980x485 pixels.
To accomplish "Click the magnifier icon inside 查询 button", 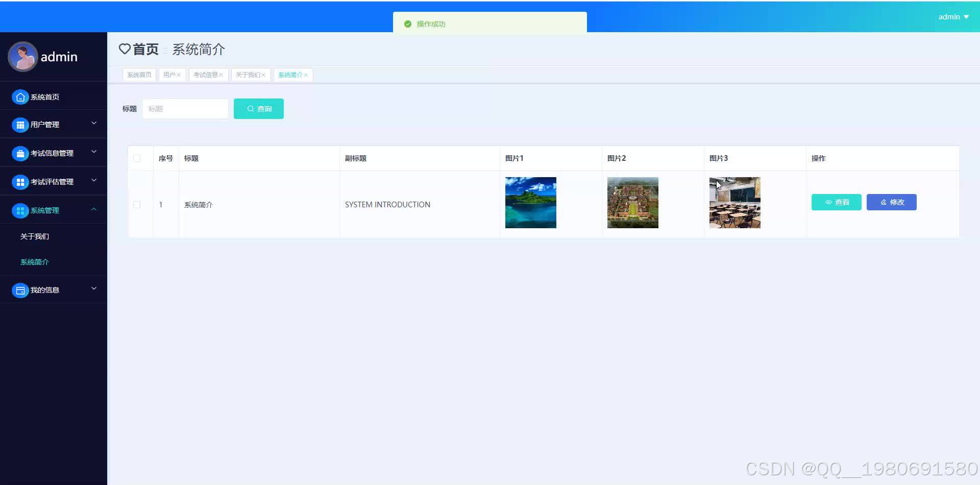I will click(x=251, y=108).
